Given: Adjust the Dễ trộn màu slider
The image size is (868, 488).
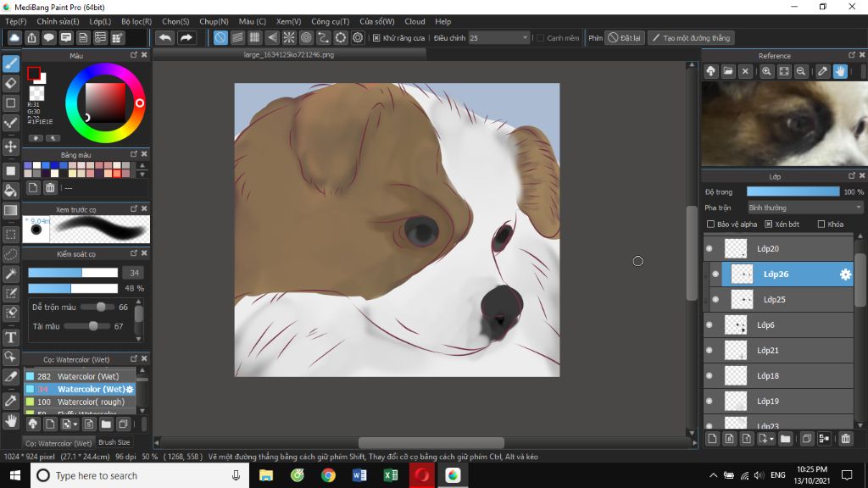Looking at the screenshot, I should tap(101, 308).
